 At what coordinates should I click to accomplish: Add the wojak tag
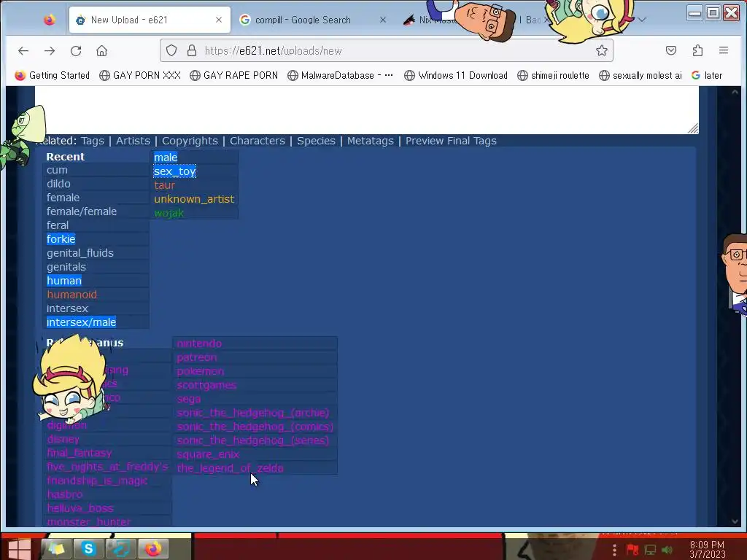[169, 213]
